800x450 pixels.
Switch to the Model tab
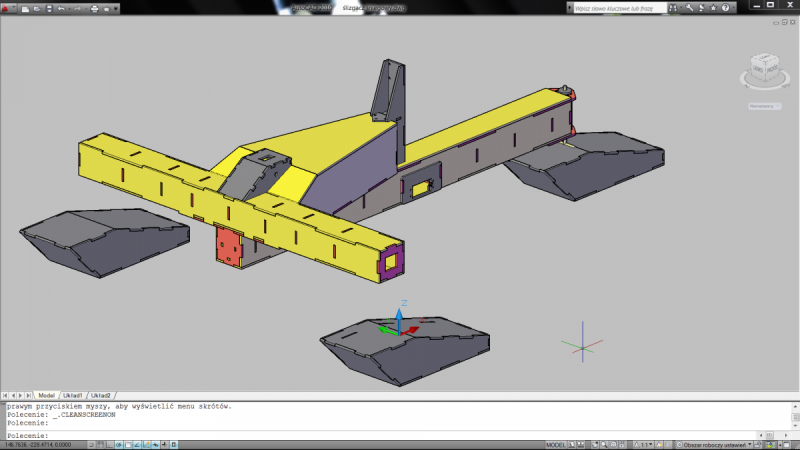46,395
